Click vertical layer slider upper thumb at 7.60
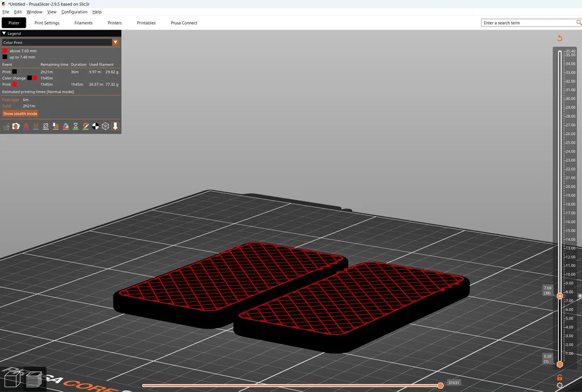This screenshot has width=582, height=392. (x=559, y=296)
